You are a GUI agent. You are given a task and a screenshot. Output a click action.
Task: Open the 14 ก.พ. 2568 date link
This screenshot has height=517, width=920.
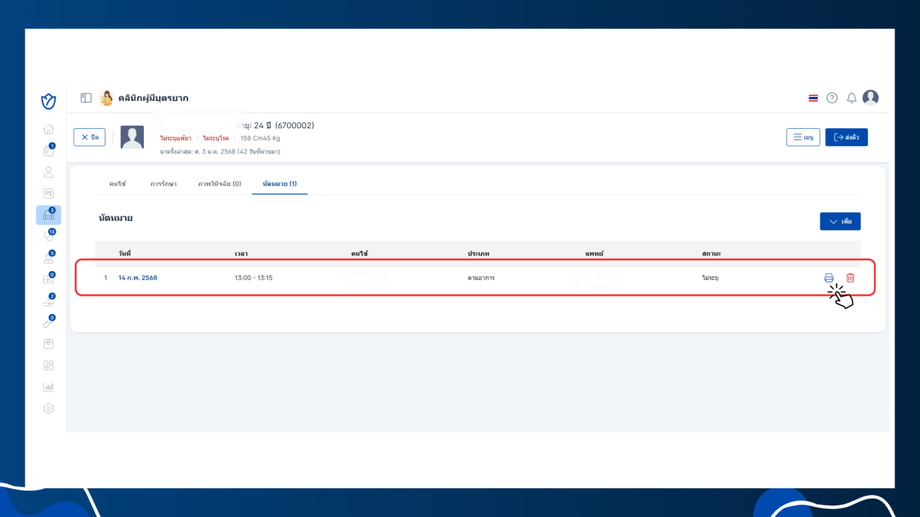coord(138,278)
